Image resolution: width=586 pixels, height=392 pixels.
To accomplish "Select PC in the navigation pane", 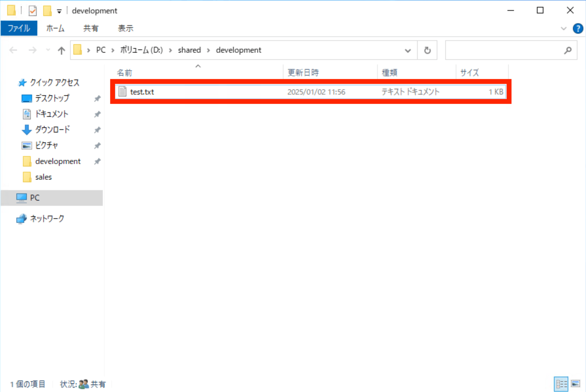I will (52, 198).
